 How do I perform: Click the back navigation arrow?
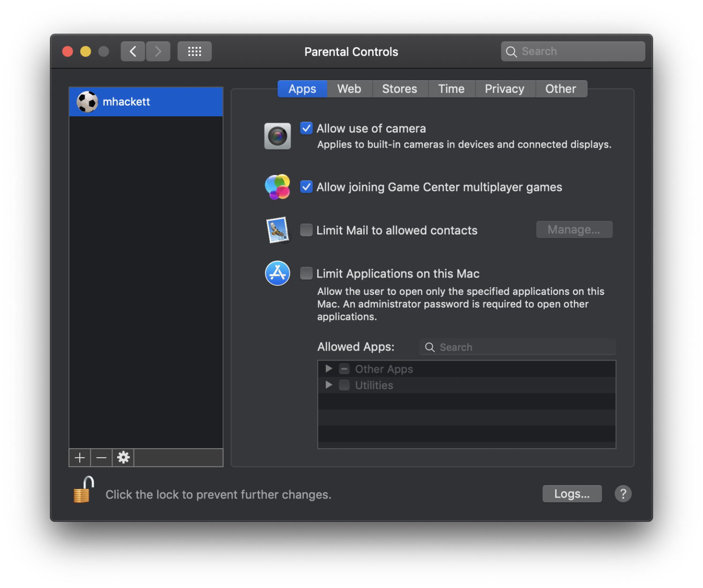(x=133, y=51)
